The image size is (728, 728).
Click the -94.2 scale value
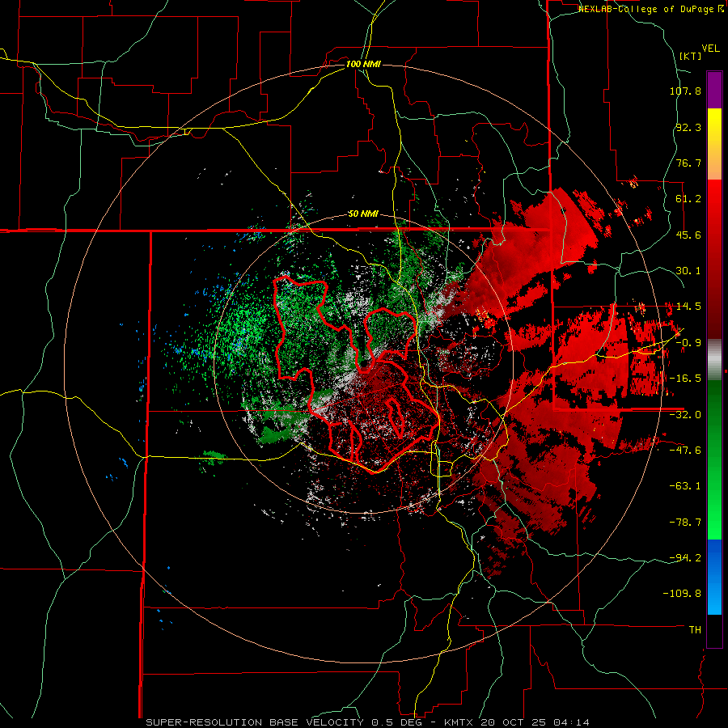pos(685,558)
